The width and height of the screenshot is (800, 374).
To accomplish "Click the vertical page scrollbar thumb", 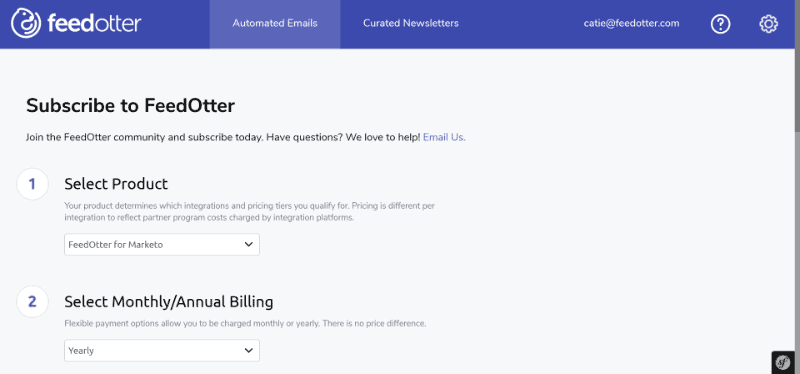I will (797, 66).
